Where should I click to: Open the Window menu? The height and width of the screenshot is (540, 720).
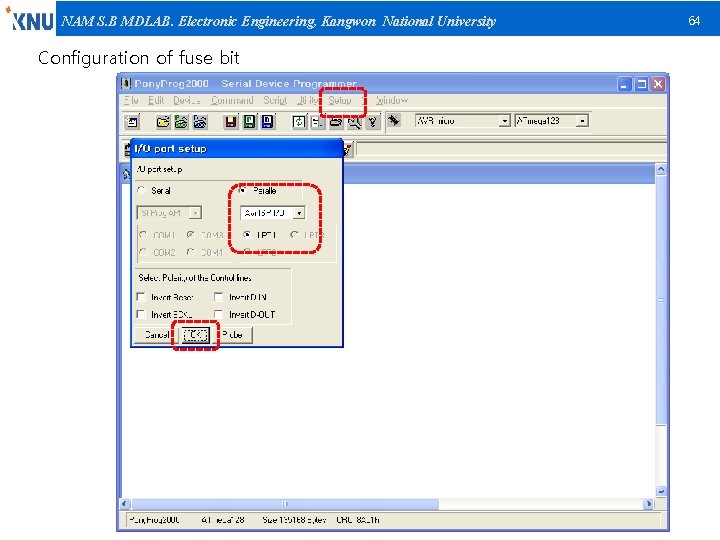click(x=392, y=100)
